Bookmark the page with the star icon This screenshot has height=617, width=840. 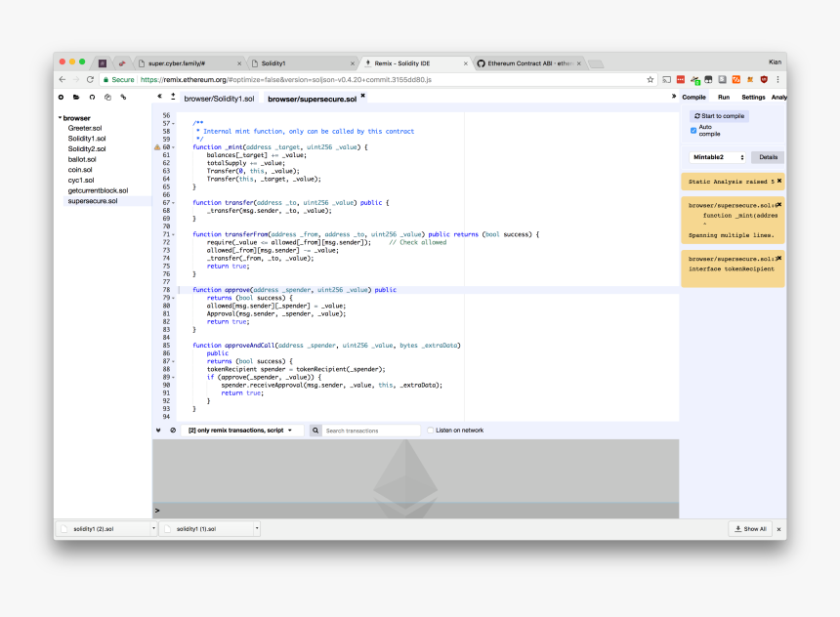651,79
